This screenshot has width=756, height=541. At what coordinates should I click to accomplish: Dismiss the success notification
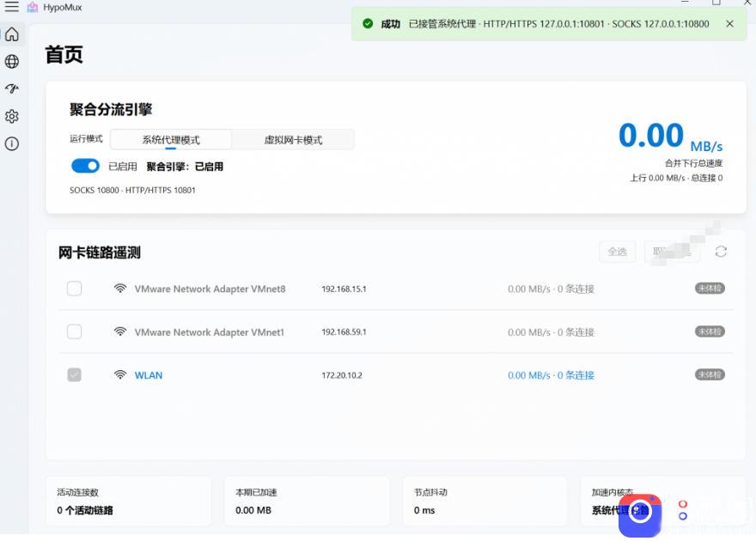[x=730, y=23]
